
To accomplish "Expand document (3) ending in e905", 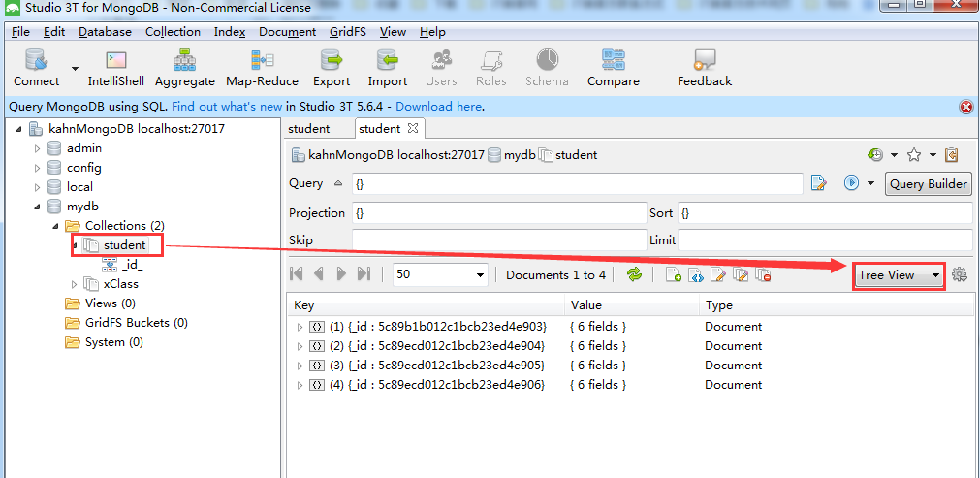I will pyautogui.click(x=300, y=366).
